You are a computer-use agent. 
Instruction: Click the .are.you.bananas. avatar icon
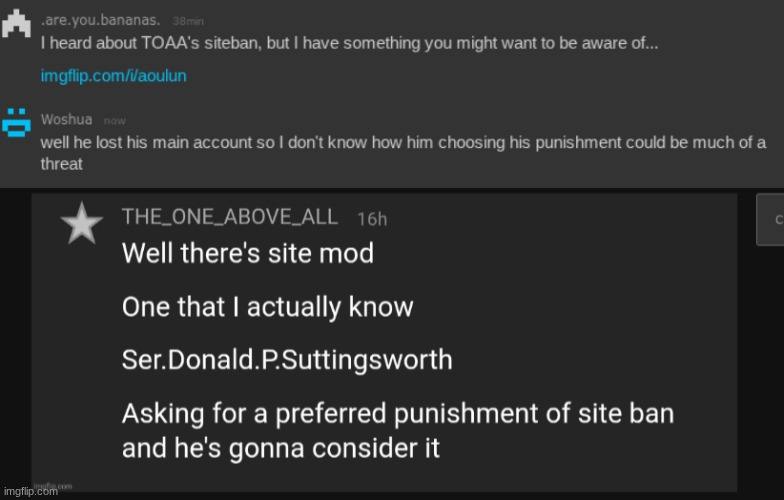pos(15,24)
